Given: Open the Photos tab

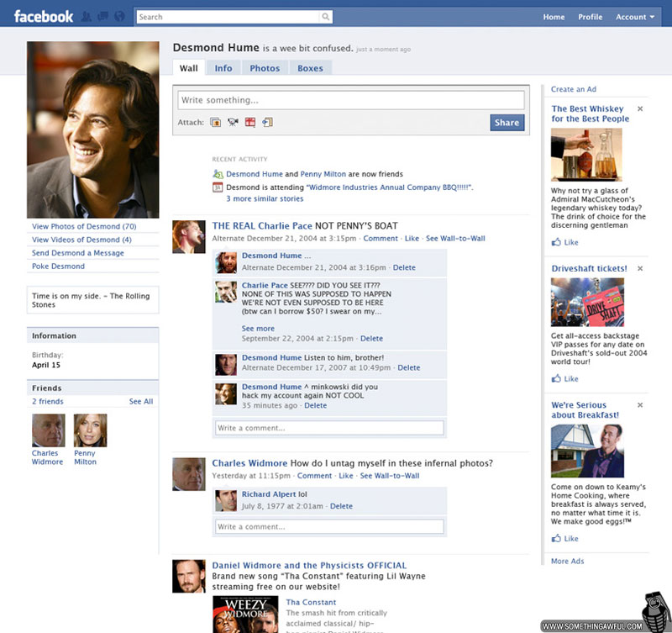Looking at the screenshot, I should (x=265, y=68).
